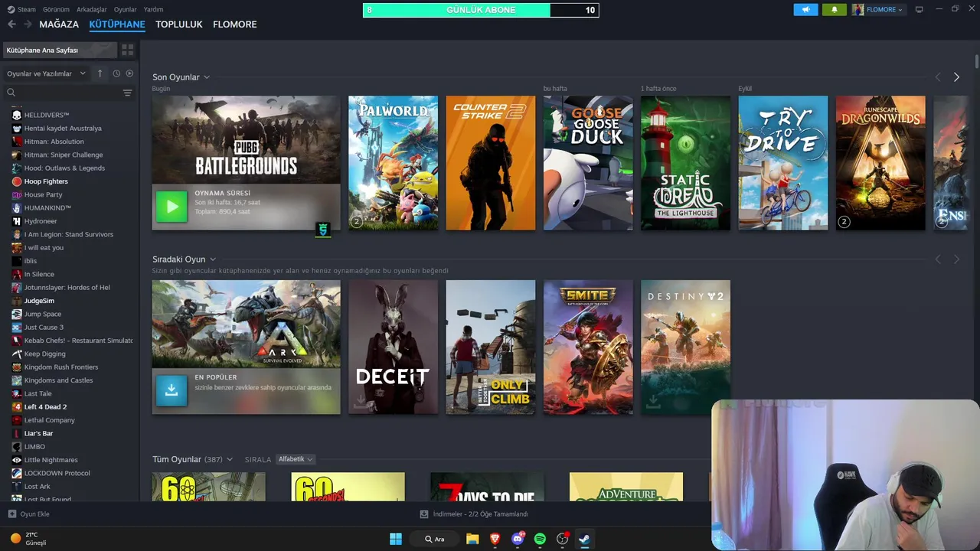
Task: Switch to Big Picture mode via monitor icon
Action: [919, 9]
